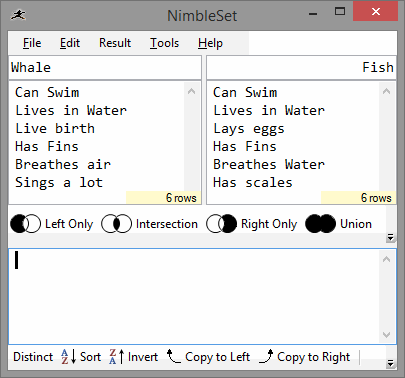
Task: Click the Invert label text
Action: pyautogui.click(x=143, y=357)
